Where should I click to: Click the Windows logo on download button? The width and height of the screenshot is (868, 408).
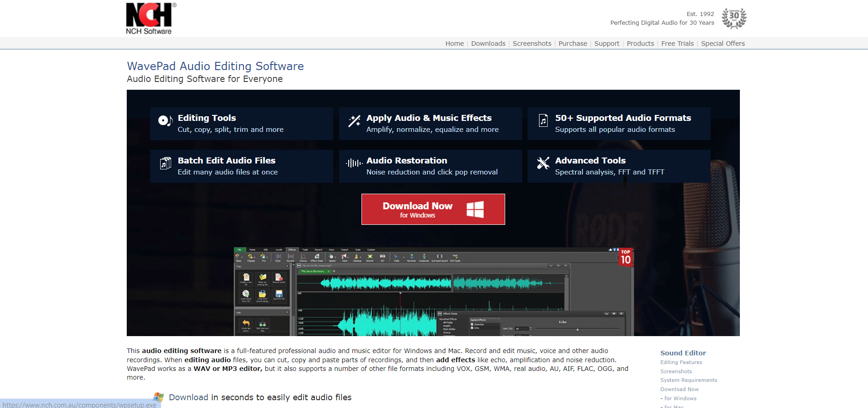click(475, 209)
